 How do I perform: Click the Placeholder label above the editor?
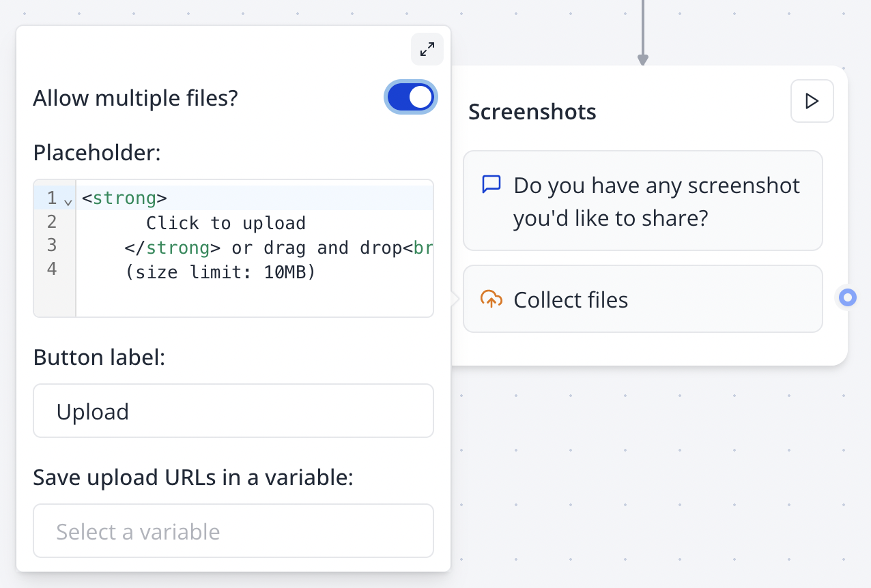pos(97,153)
